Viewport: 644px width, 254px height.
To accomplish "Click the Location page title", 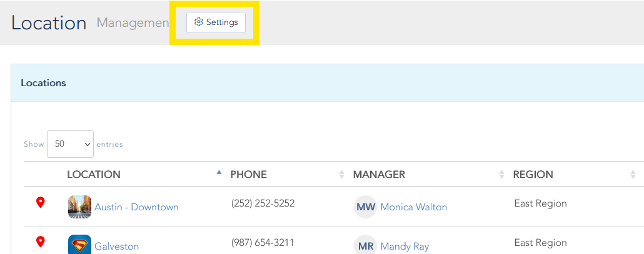I will coord(49,23).
